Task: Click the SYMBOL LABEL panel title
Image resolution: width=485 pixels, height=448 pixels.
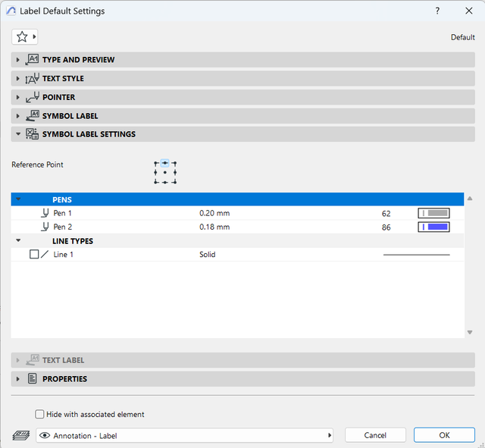Action: (70, 116)
